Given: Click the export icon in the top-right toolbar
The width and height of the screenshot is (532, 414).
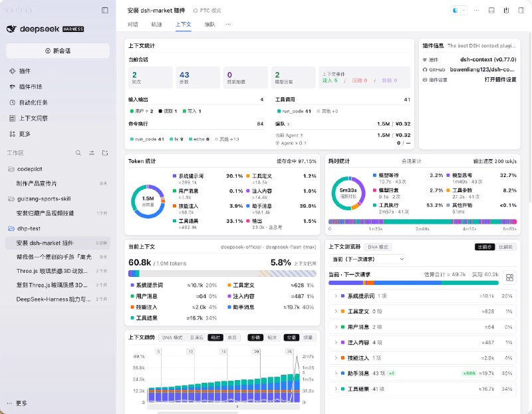Looking at the screenshot, I should pos(506,11).
